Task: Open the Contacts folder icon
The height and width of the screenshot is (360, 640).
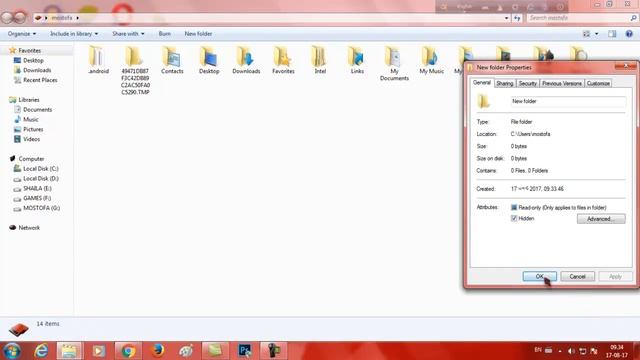Action: tap(172, 60)
